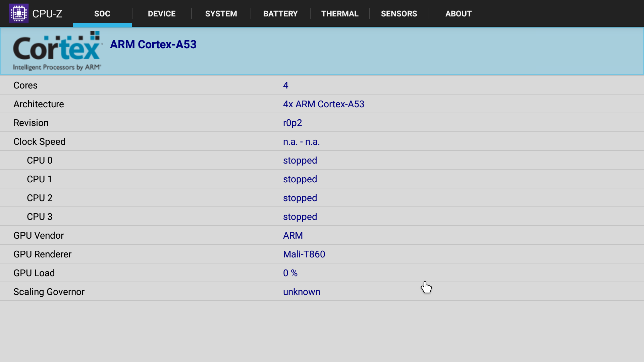Switch to the SENSORS tab
Screen dimensions: 644x362
point(399,14)
